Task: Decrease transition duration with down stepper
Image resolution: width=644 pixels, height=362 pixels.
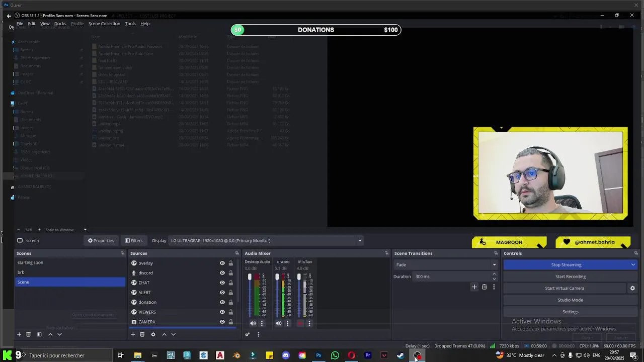Action: pyautogui.click(x=494, y=279)
